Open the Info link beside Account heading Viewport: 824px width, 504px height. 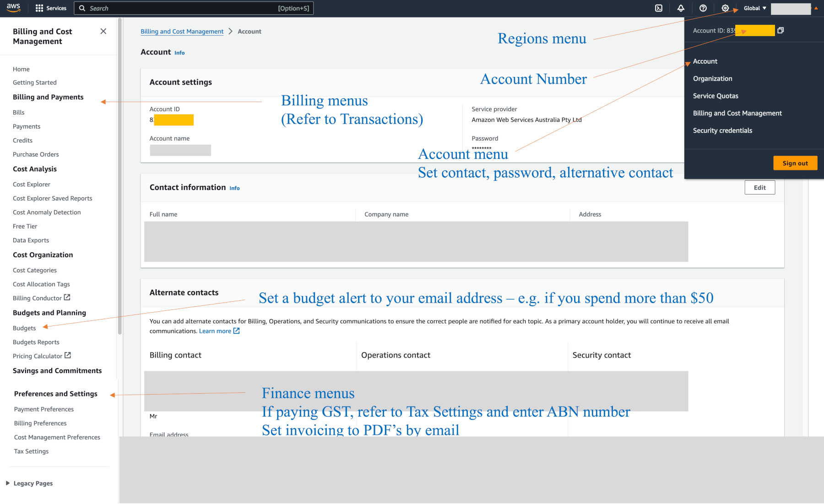coord(179,53)
